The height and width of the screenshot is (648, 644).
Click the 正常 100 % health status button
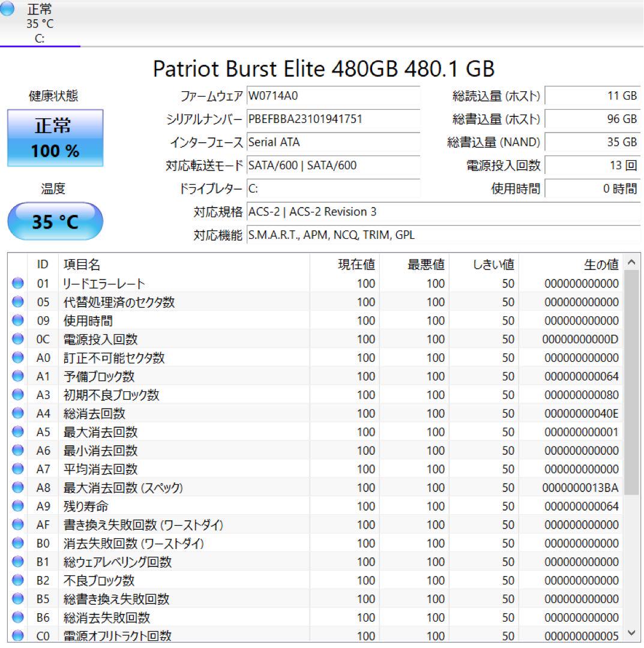55,138
